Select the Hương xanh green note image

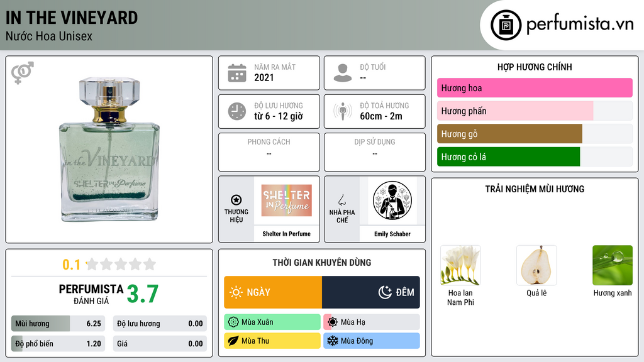613,265
